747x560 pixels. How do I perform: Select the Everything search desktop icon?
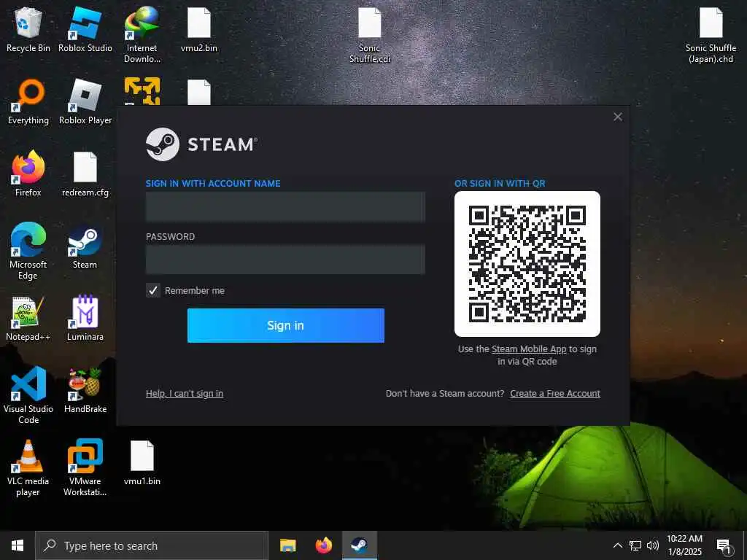(x=28, y=102)
